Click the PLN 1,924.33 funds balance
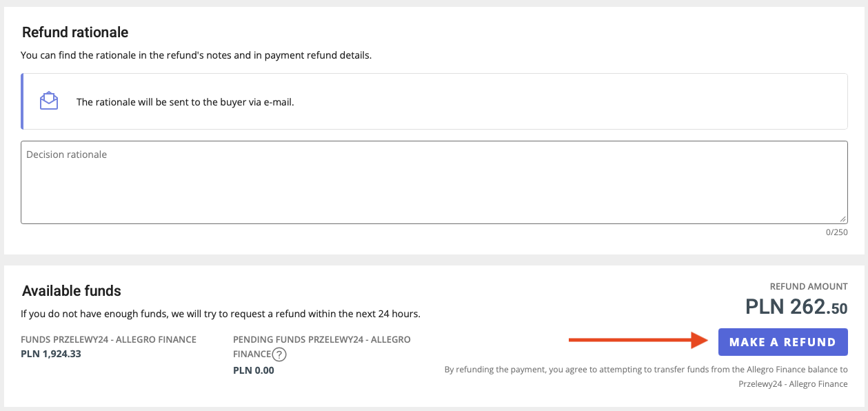 [51, 354]
